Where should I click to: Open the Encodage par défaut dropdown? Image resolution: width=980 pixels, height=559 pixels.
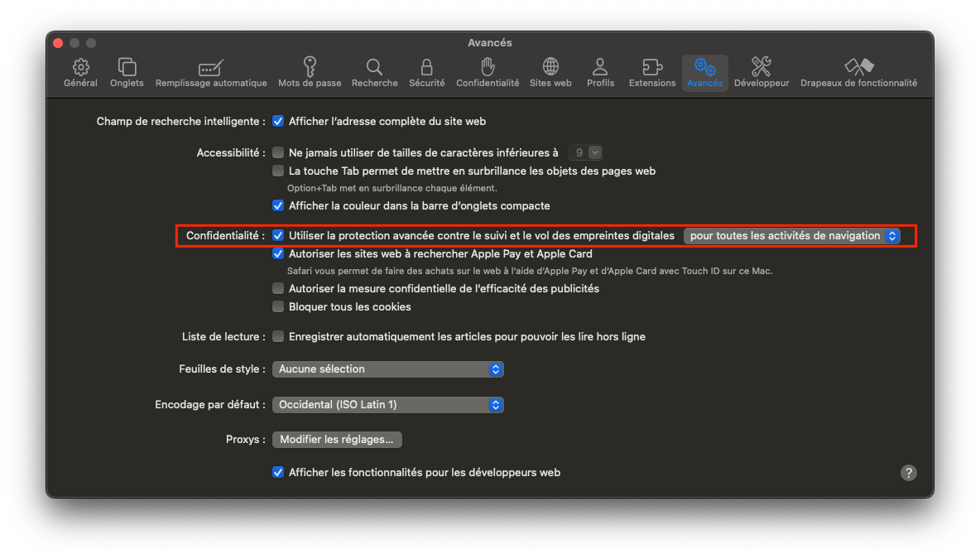click(x=388, y=405)
